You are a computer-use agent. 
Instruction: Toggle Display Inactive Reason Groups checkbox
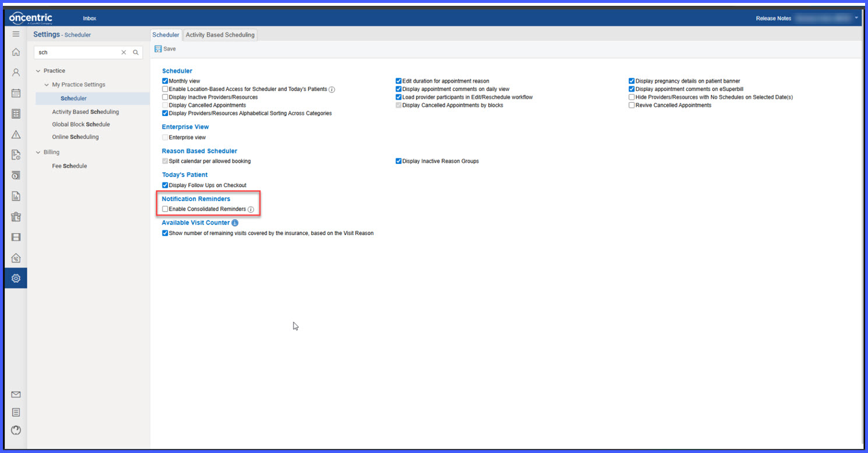(x=399, y=161)
